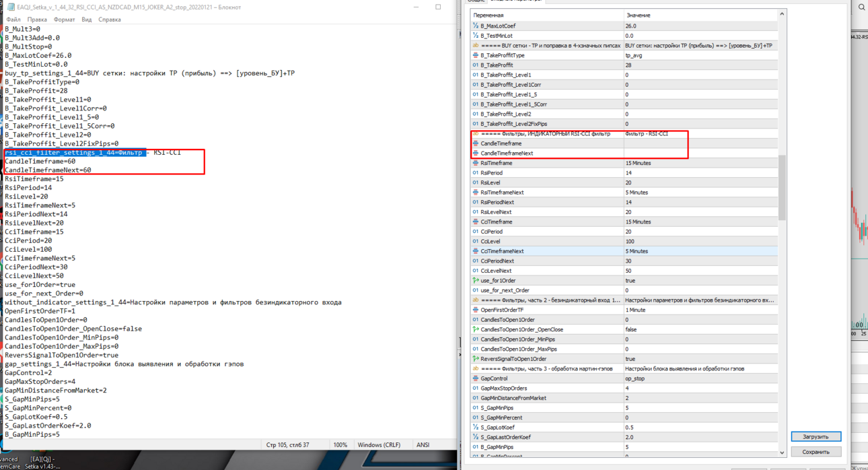Click the Значение column header
The width and height of the screenshot is (868, 470).
(638, 15)
